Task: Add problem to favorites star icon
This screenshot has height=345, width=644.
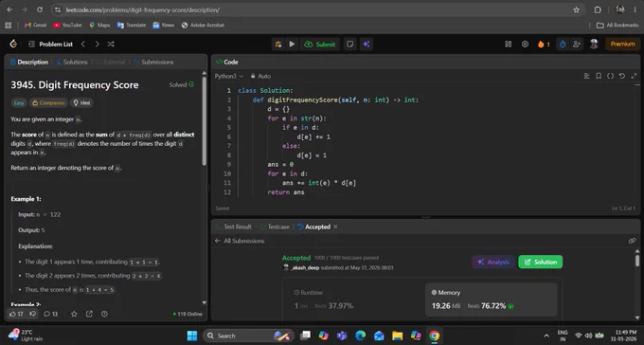Action: [74, 314]
